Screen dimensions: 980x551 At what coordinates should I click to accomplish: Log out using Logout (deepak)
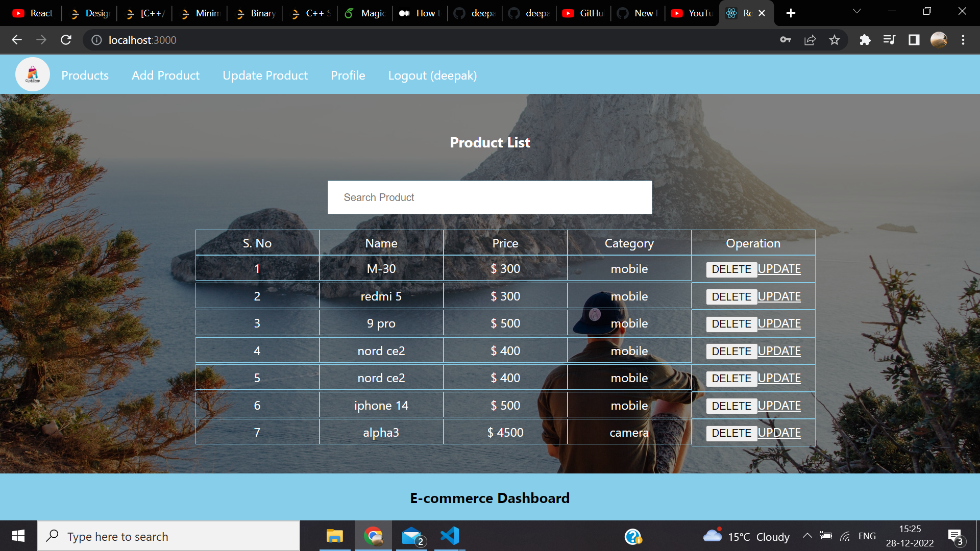click(432, 76)
